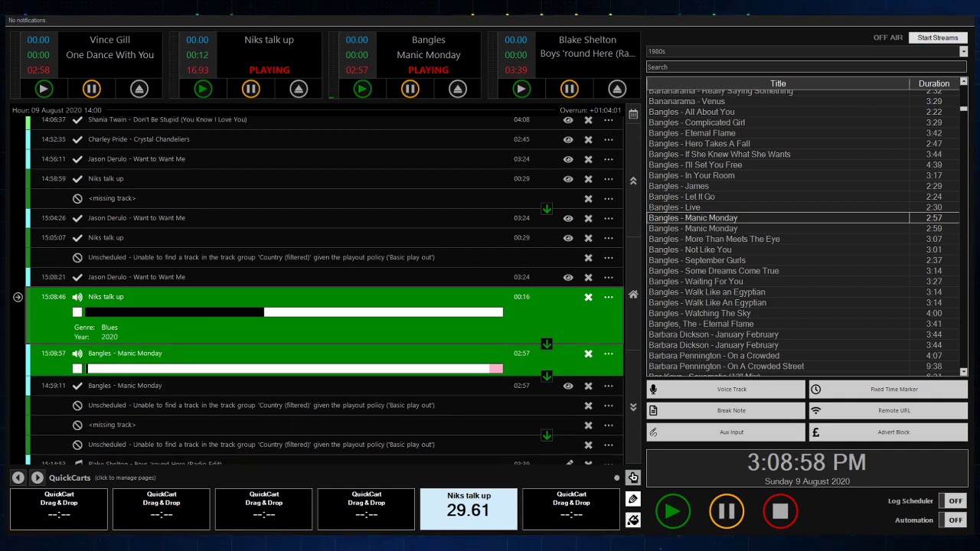The image size is (980, 551).
Task: Jump to top of log
Action: click(633, 181)
